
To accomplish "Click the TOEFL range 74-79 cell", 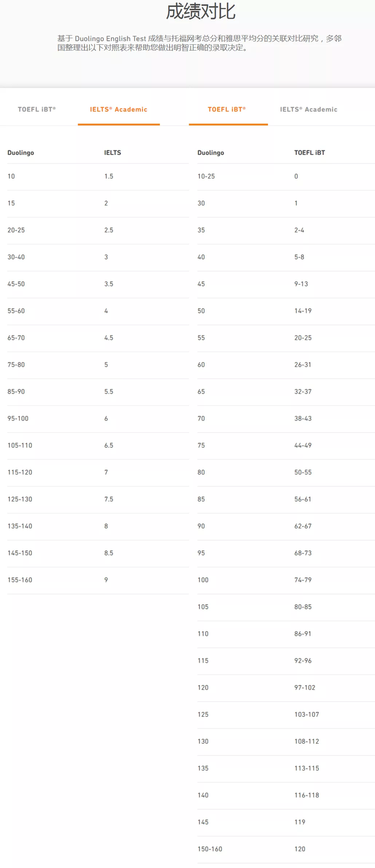I will click(303, 580).
